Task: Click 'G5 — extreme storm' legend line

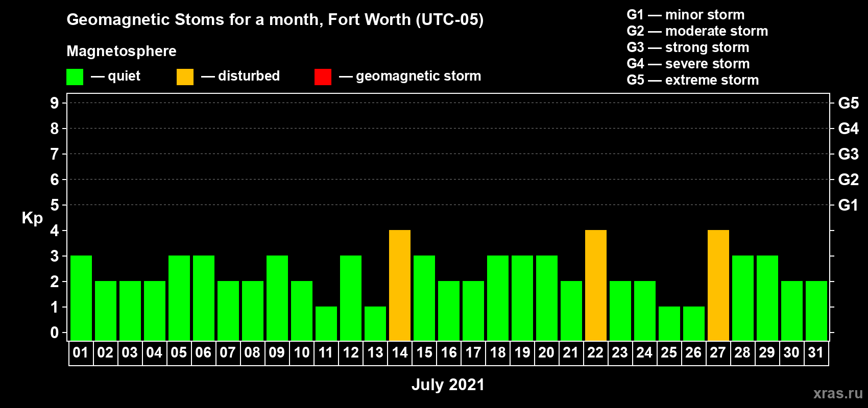Action: pos(693,80)
